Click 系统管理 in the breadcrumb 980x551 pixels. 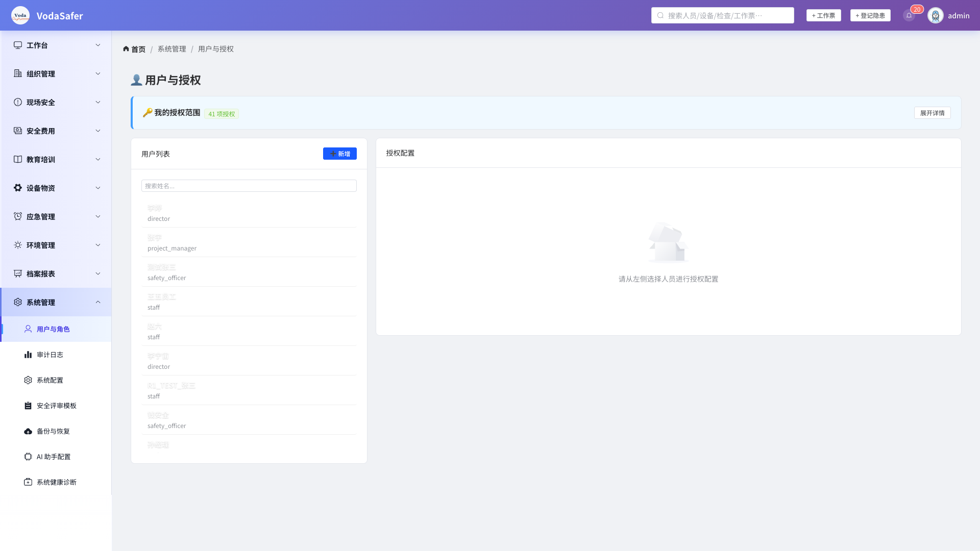tap(171, 49)
